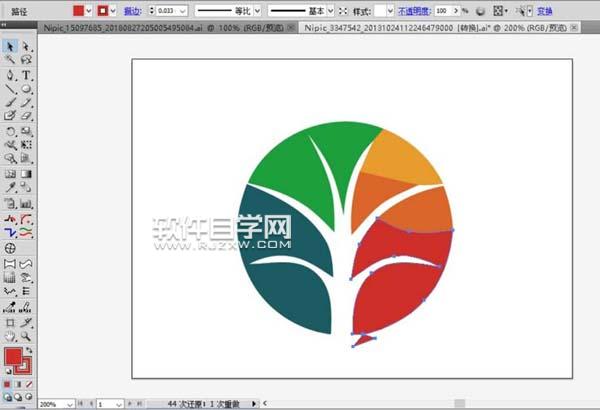Screen dimensions: 600x410
Task: Expand the opacity value arrow
Action: pyautogui.click(x=455, y=11)
